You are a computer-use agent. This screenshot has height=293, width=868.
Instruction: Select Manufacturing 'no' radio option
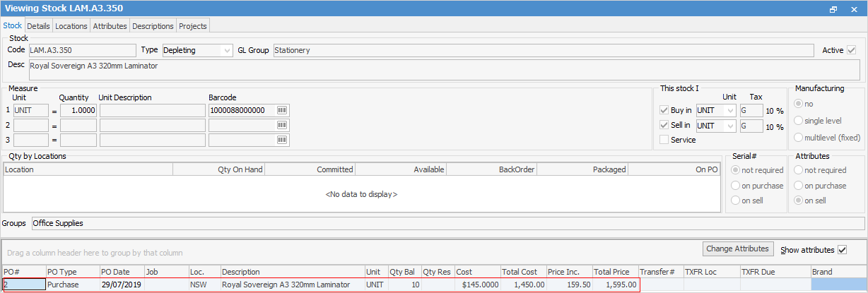(x=799, y=104)
